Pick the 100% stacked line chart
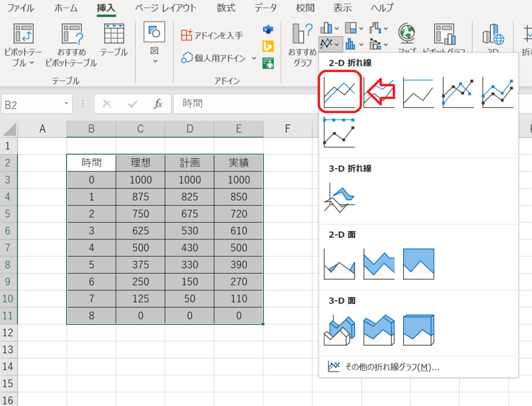This screenshot has height=406, width=532. click(x=418, y=92)
